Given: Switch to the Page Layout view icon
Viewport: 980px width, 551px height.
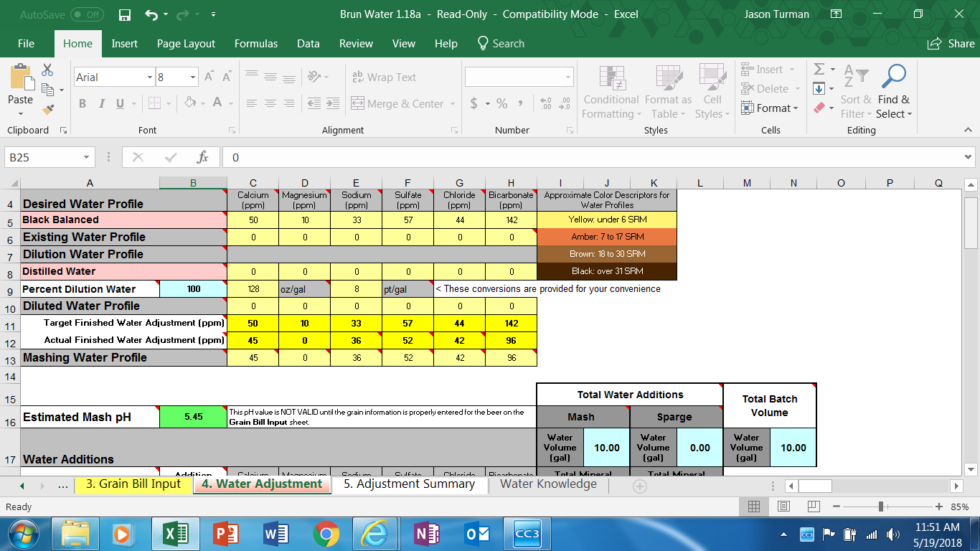Looking at the screenshot, I should (783, 507).
